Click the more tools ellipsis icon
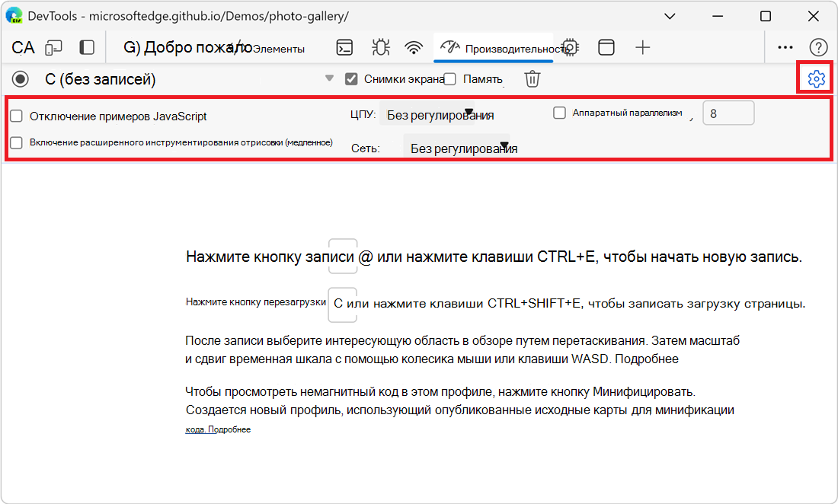 tap(785, 47)
